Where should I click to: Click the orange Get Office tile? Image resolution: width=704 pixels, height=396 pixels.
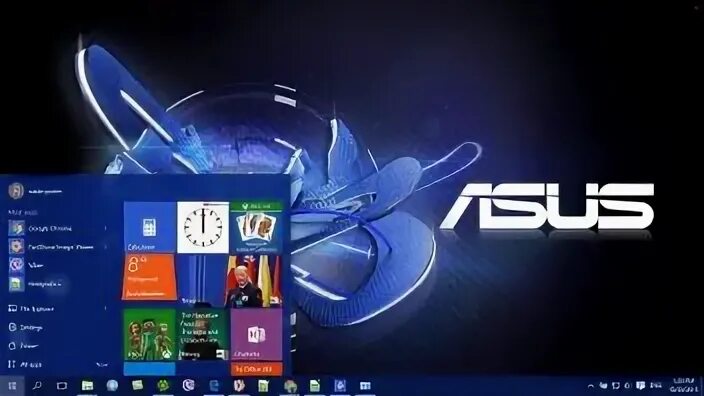[256, 369]
